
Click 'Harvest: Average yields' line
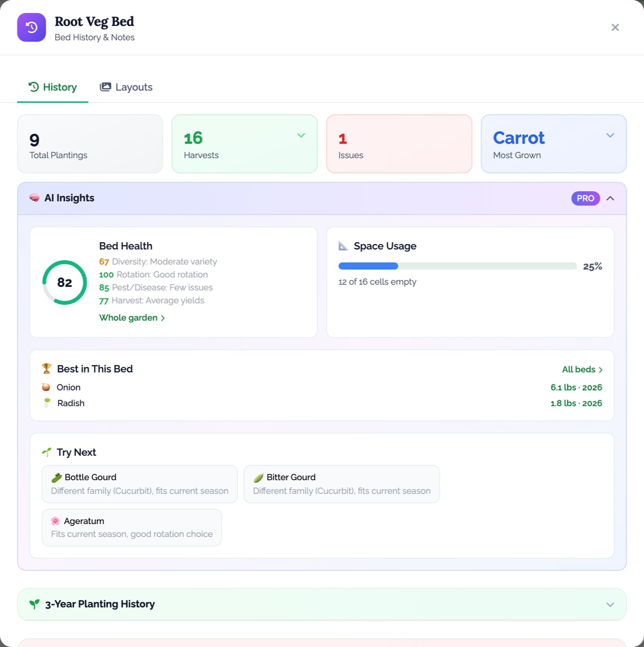[x=152, y=300]
